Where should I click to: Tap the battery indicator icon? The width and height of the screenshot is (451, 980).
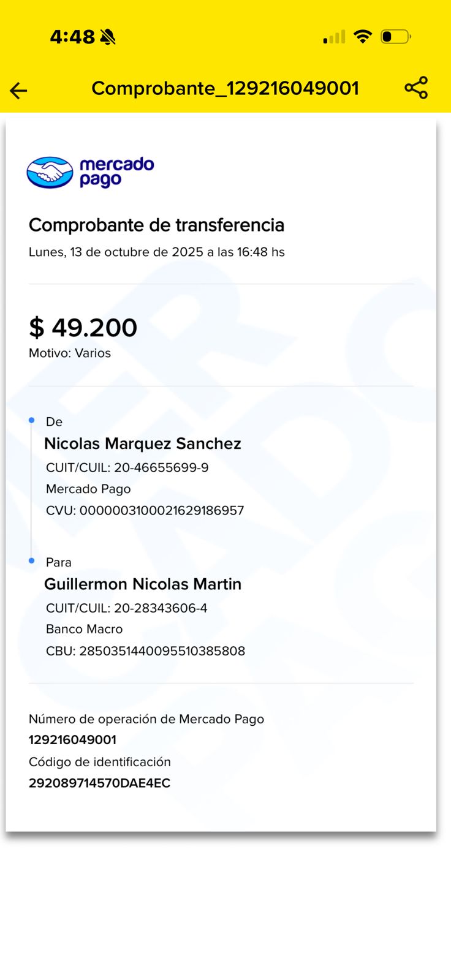coord(395,37)
